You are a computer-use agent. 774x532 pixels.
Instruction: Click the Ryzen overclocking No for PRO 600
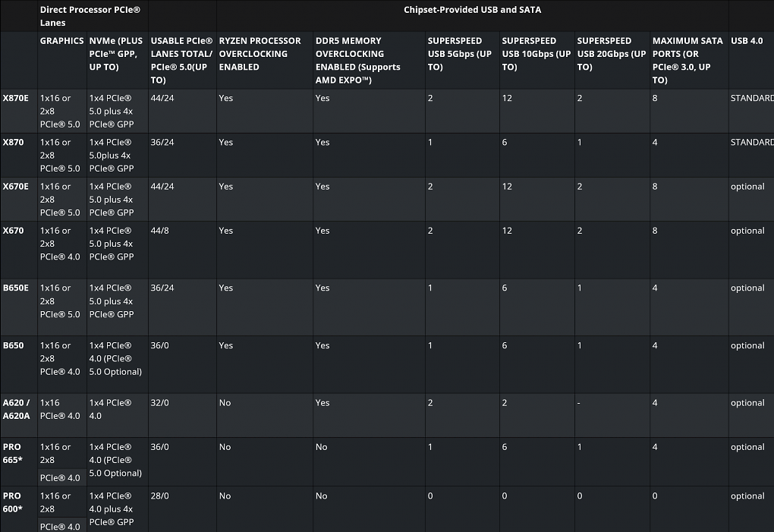pyautogui.click(x=225, y=496)
